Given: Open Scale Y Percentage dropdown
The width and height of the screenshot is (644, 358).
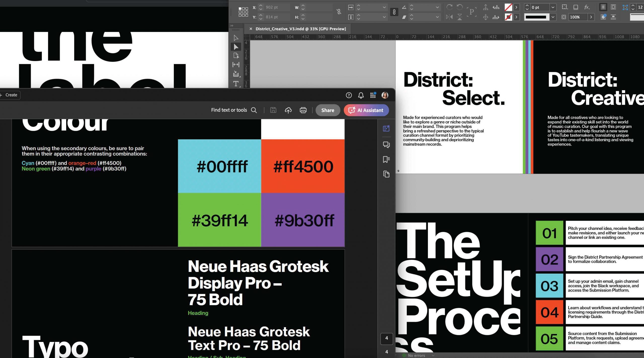Looking at the screenshot, I should (x=384, y=17).
